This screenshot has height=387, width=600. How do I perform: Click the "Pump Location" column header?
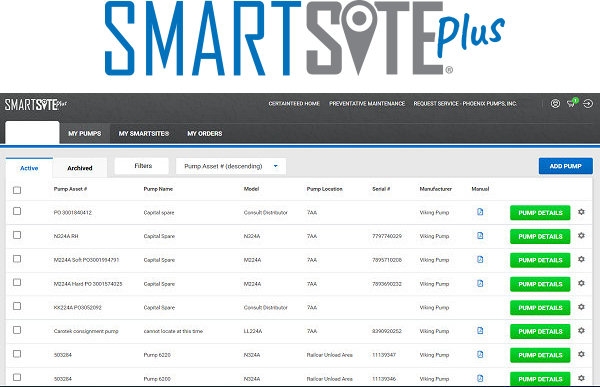pyautogui.click(x=324, y=189)
